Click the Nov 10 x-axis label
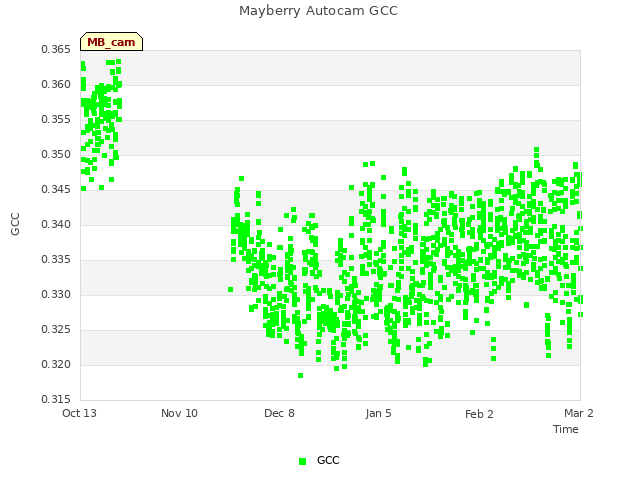The height and width of the screenshot is (480, 640). pos(179,413)
